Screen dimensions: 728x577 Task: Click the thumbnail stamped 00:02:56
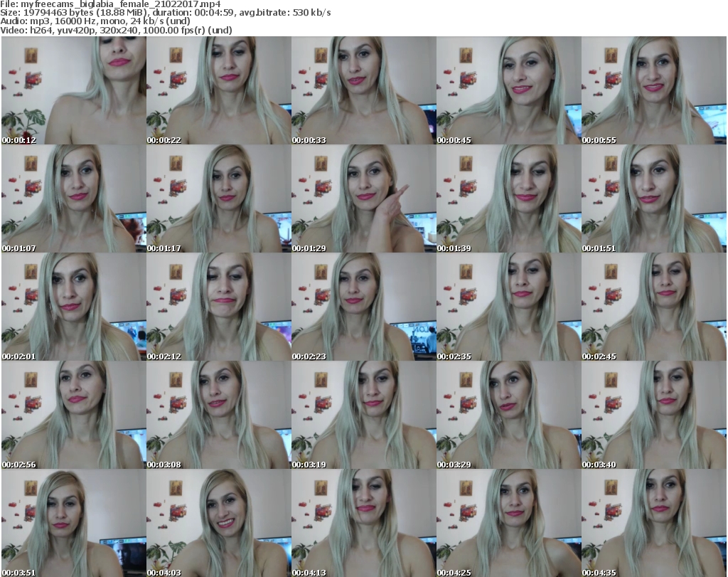coord(74,415)
